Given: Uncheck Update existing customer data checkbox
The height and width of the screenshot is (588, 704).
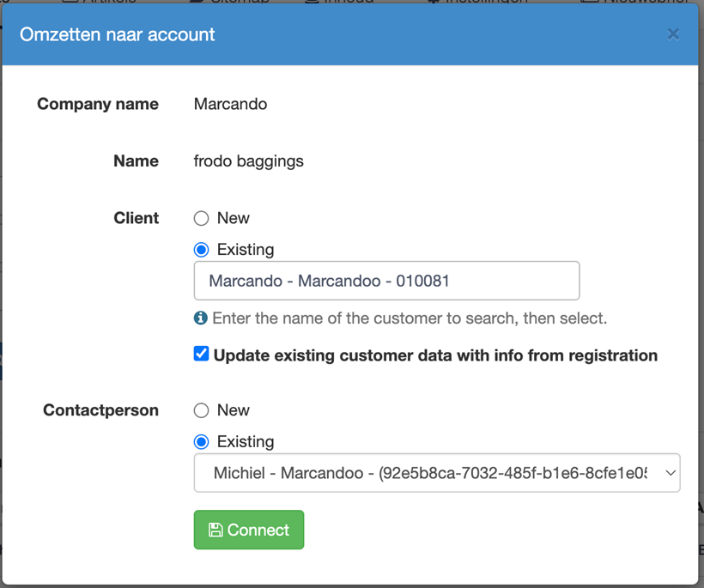Looking at the screenshot, I should [x=201, y=354].
